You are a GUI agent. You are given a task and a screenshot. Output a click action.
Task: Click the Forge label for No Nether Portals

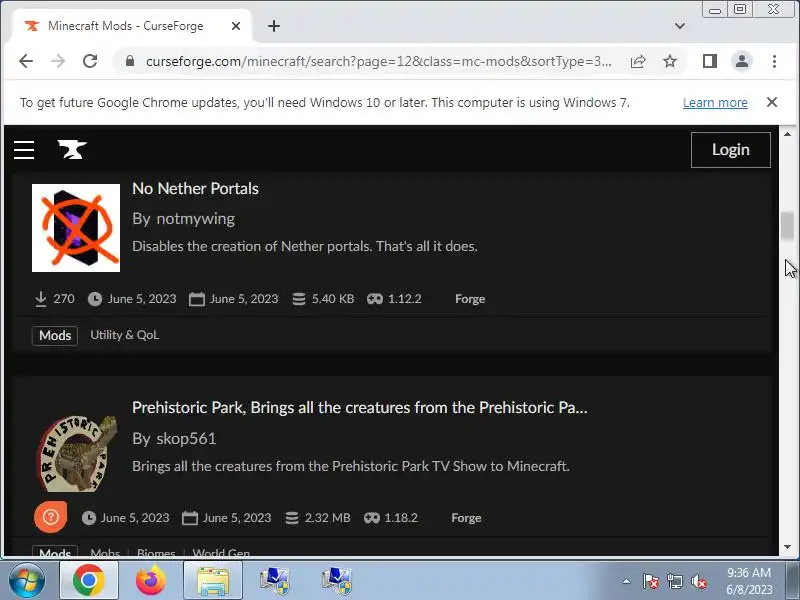[x=470, y=299]
